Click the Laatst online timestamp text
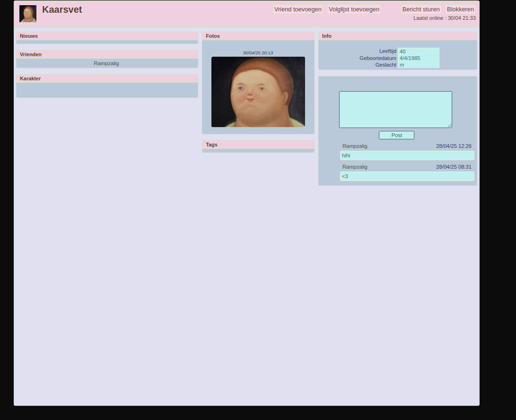 pyautogui.click(x=445, y=18)
